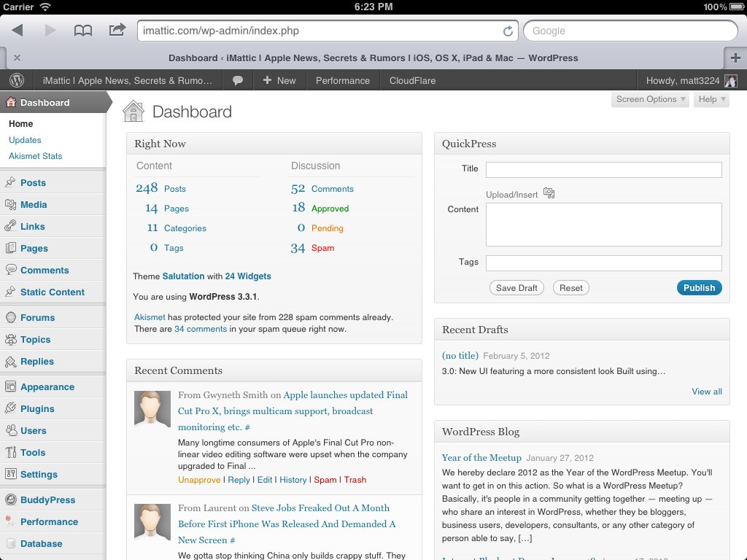The image size is (747, 560).
Task: Open the Static Content menu item
Action: point(53,292)
